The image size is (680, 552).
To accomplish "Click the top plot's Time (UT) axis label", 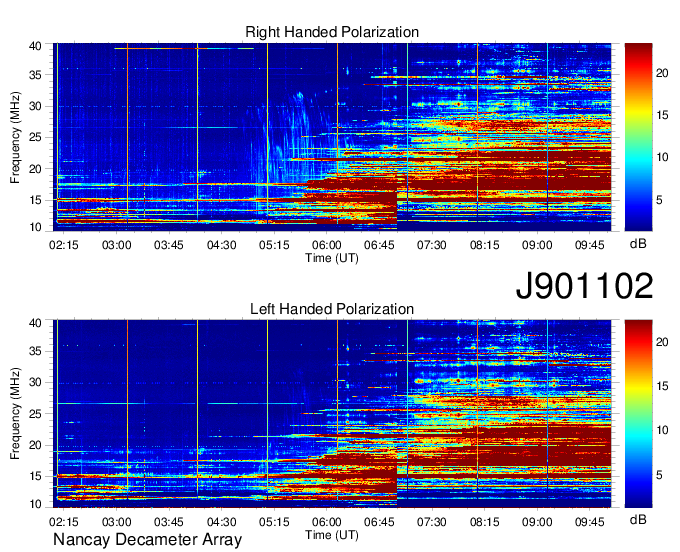I will click(x=332, y=258).
